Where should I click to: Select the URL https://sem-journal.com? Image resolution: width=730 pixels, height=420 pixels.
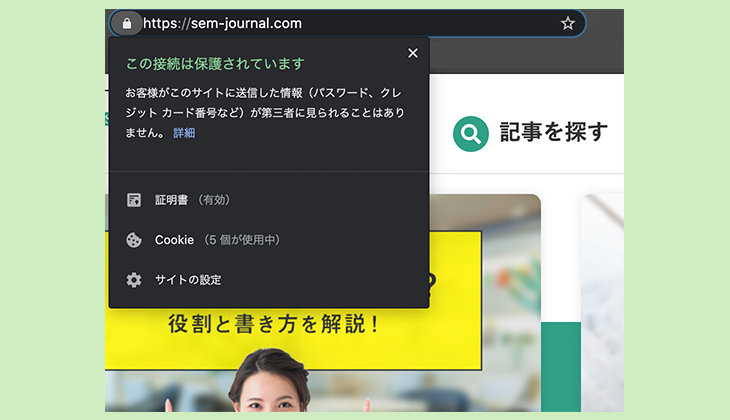coord(223,23)
